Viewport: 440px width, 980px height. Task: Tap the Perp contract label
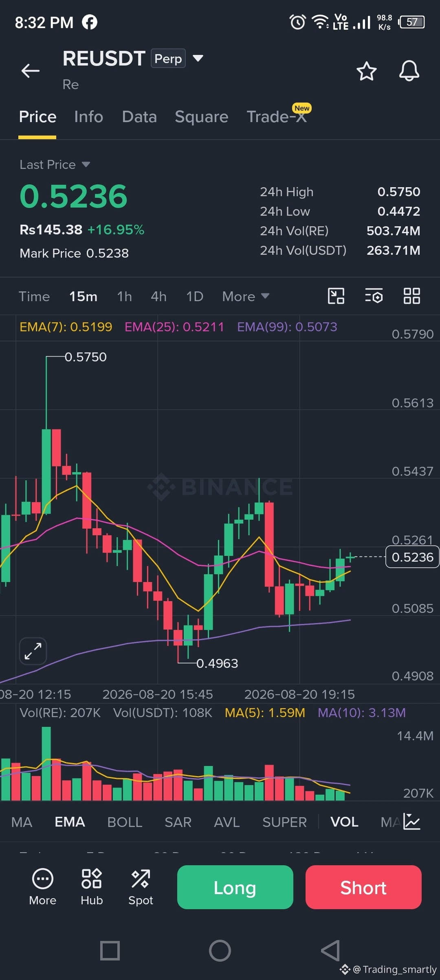point(168,58)
